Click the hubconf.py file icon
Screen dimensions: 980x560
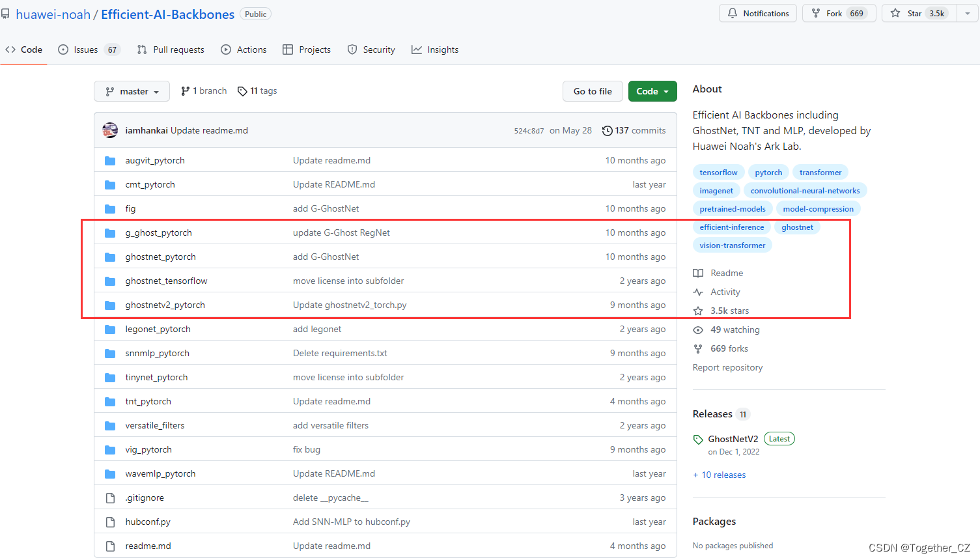[x=110, y=522]
